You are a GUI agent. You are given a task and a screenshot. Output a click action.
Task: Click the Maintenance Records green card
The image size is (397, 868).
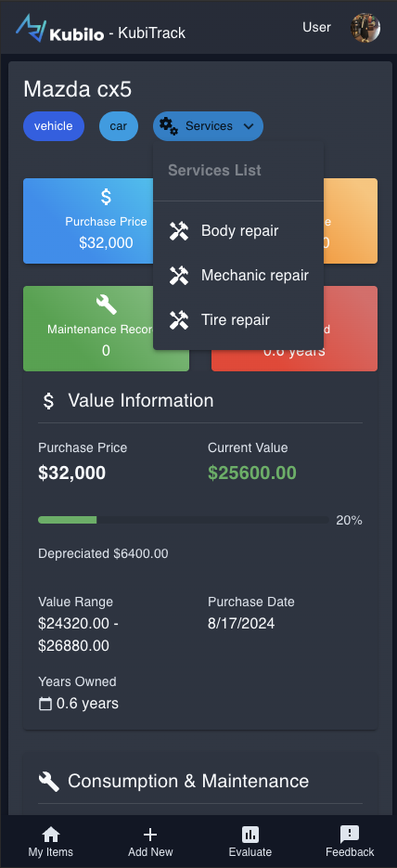(x=106, y=329)
